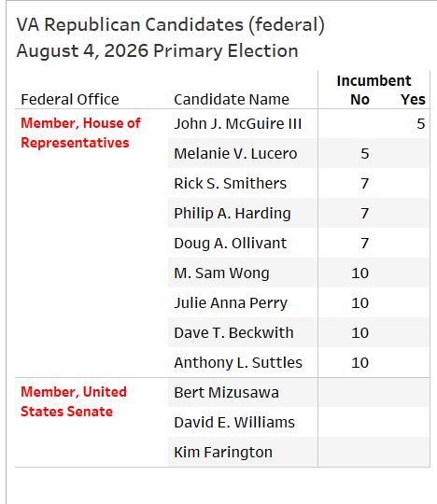Click candidate John J. McGuire III
This screenshot has width=437, height=504.
point(237,124)
